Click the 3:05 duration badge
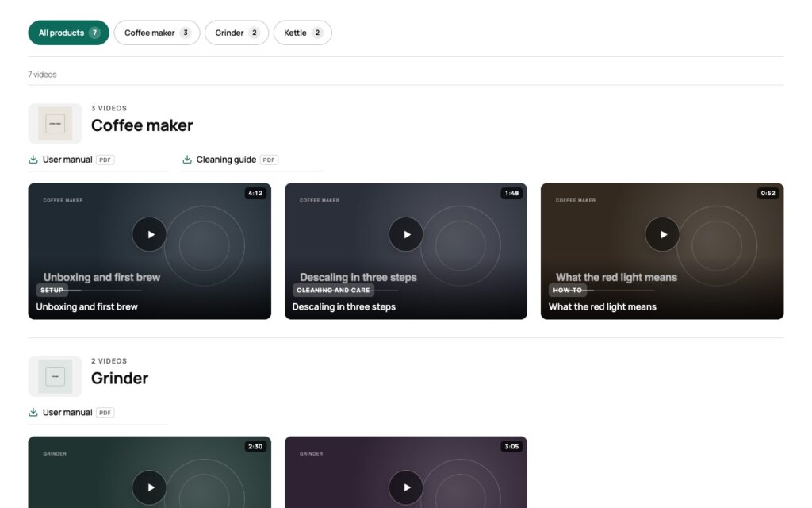This screenshot has height=508, width=812. pyautogui.click(x=511, y=446)
